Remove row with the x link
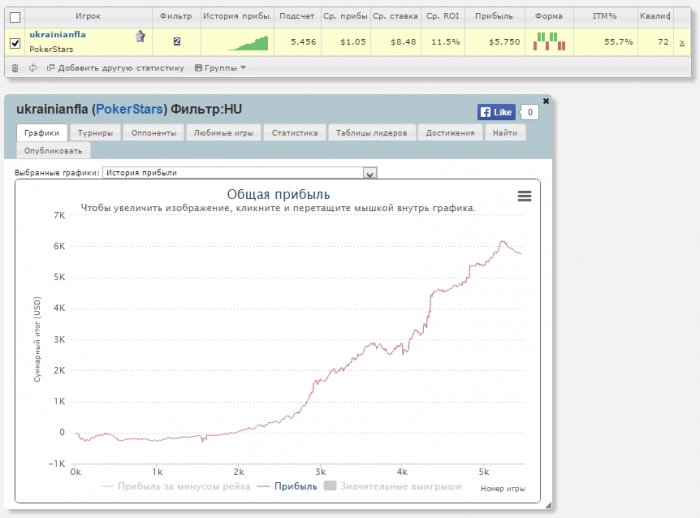The height and width of the screenshot is (518, 700). (x=682, y=43)
